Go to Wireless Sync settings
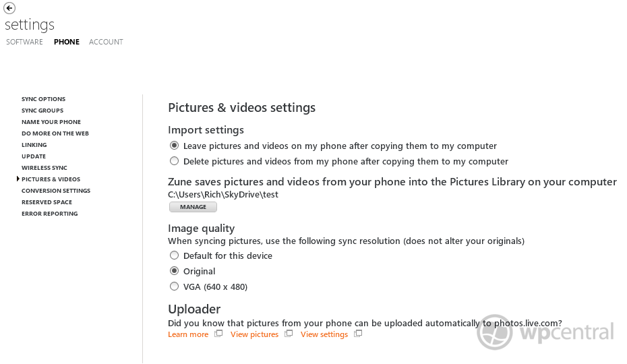The height and width of the screenshot is (364, 627). 44,168
